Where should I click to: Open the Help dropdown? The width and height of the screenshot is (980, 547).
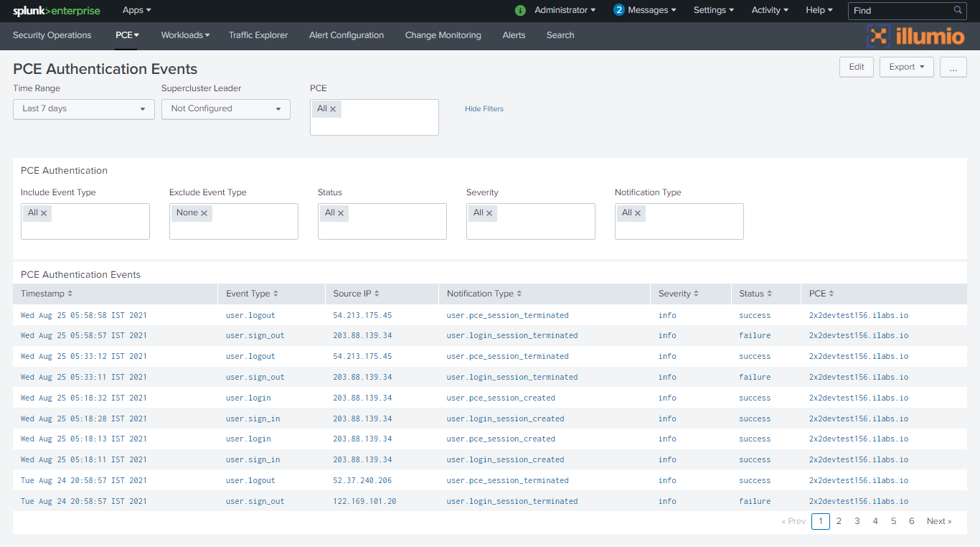pyautogui.click(x=819, y=10)
